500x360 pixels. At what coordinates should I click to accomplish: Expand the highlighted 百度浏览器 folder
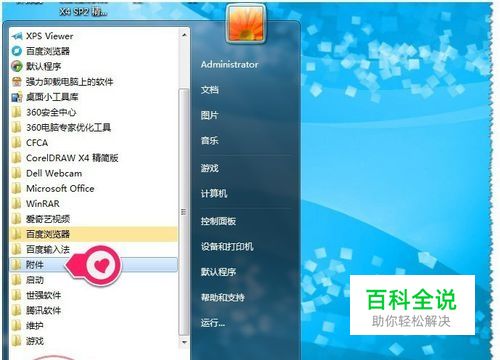(x=93, y=234)
